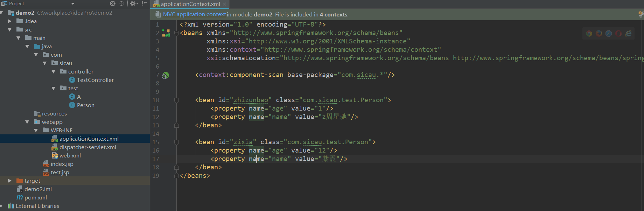This screenshot has height=211, width=644.
Task: Toggle fold marker for the zixia bean
Action: 176,142
